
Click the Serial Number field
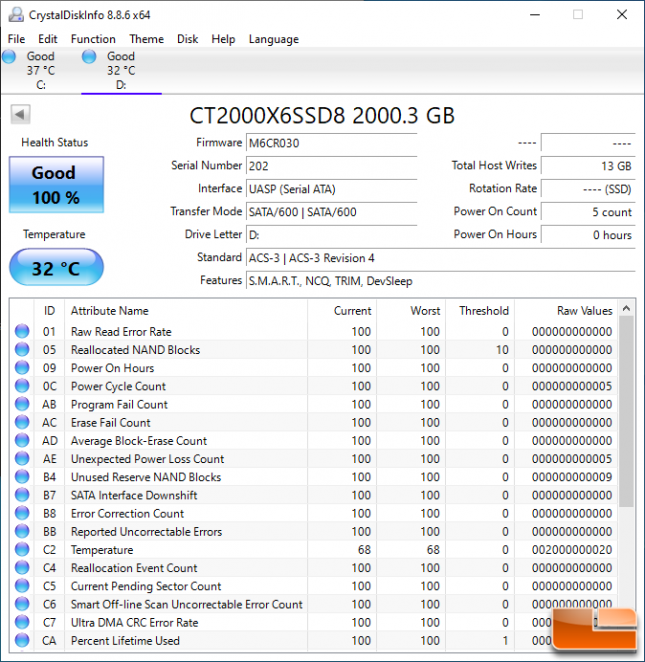[331, 166]
